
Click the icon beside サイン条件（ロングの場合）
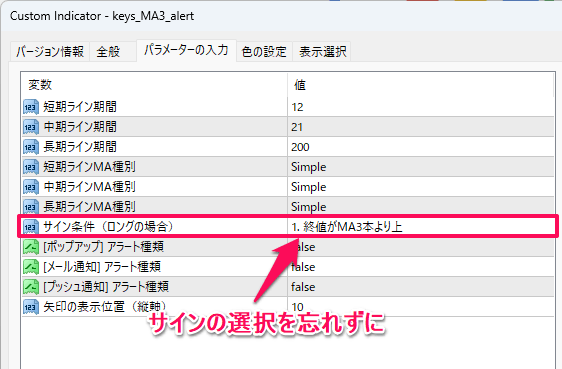(31, 227)
